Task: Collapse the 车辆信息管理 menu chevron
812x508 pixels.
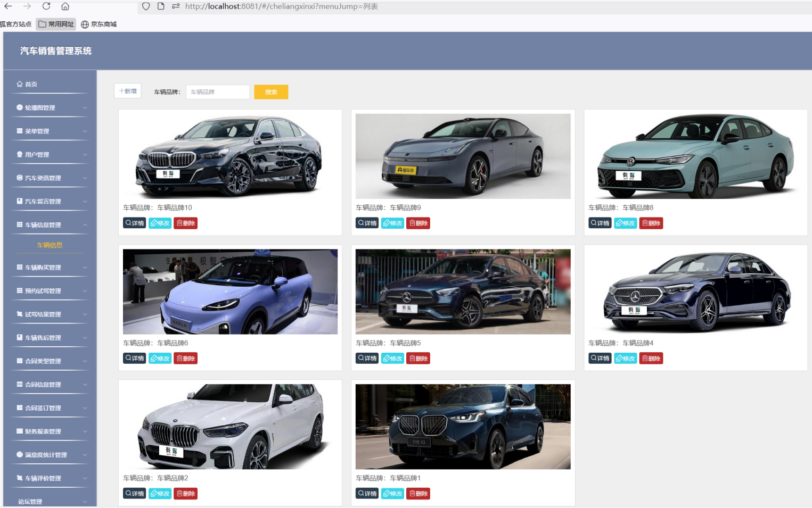Action: [x=85, y=225]
